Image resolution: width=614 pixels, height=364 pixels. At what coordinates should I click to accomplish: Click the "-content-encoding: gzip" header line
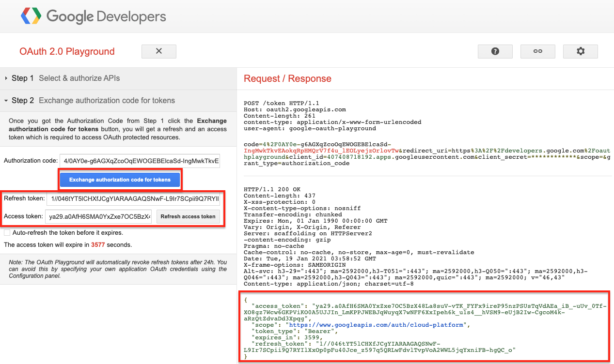(x=287, y=240)
